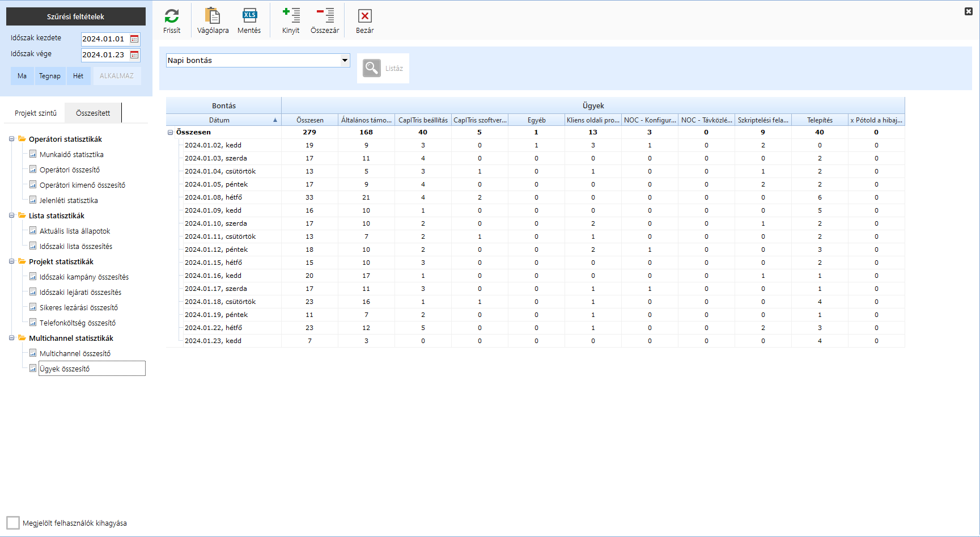The width and height of the screenshot is (980, 537).
Task: Expand all rows with the Kinyit icon
Action: 291,16
